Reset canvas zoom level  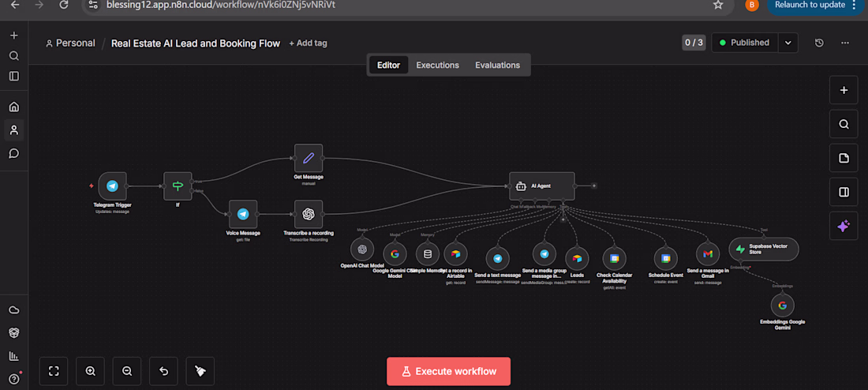[x=163, y=371]
